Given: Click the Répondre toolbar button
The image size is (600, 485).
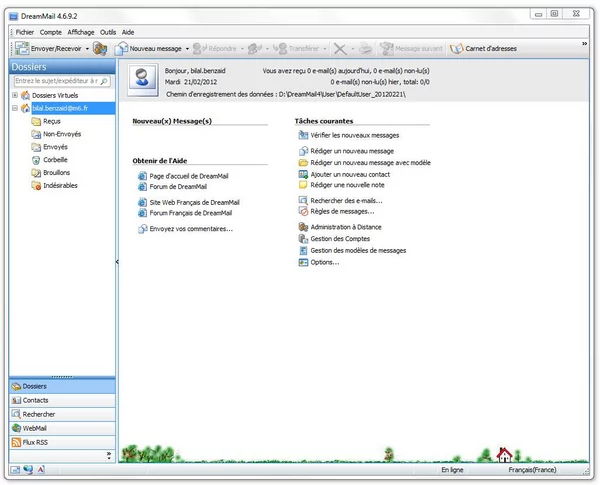Looking at the screenshot, I should (x=215, y=49).
